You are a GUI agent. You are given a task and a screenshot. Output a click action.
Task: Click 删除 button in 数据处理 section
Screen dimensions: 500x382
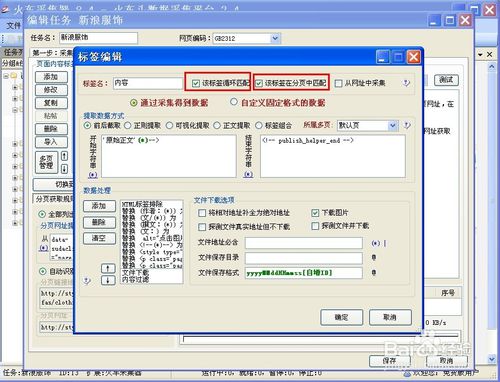99,222
